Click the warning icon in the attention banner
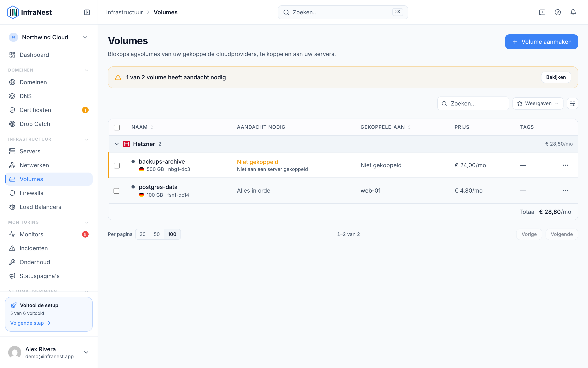The image size is (588, 368). [x=118, y=77]
